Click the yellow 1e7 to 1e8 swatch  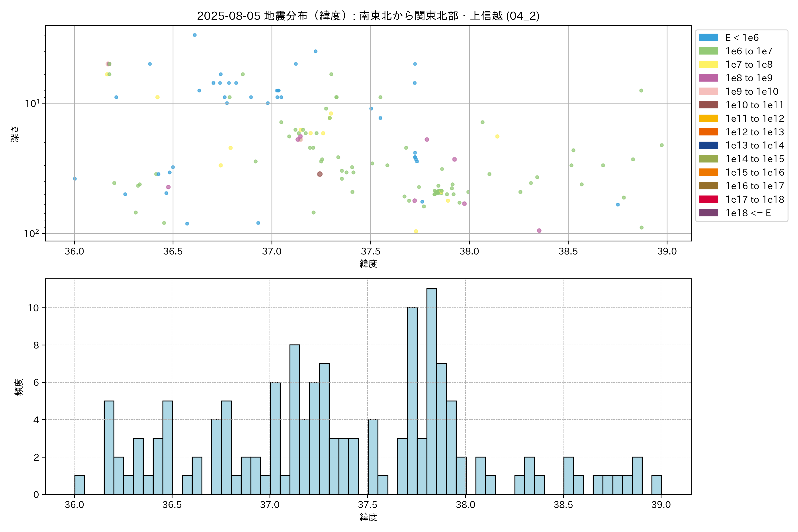click(x=708, y=65)
